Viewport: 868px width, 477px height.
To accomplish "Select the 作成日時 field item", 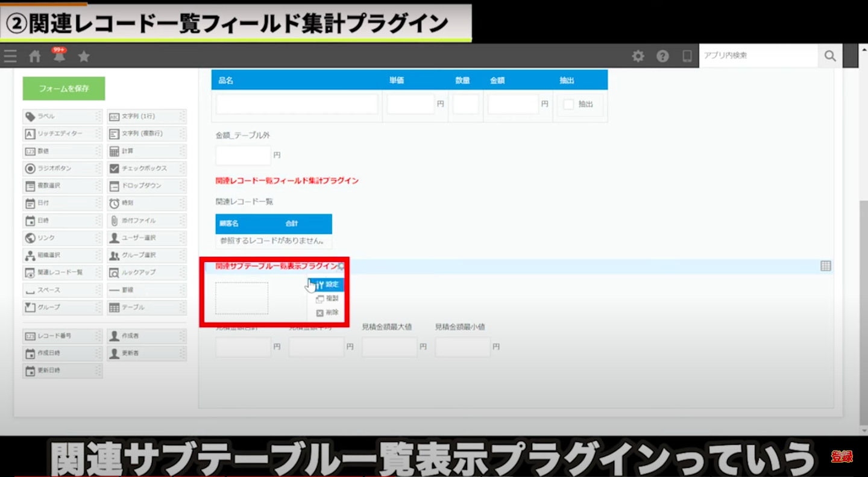I will (x=63, y=353).
